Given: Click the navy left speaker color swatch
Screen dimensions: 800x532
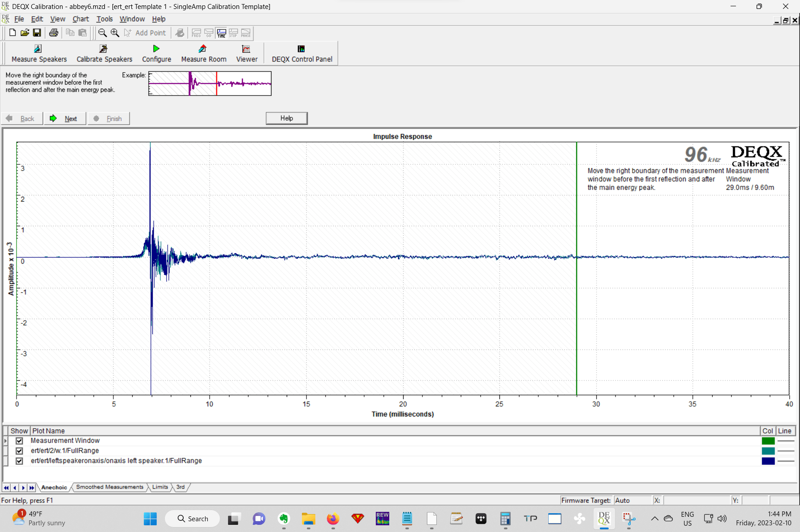Looking at the screenshot, I should [x=768, y=461].
